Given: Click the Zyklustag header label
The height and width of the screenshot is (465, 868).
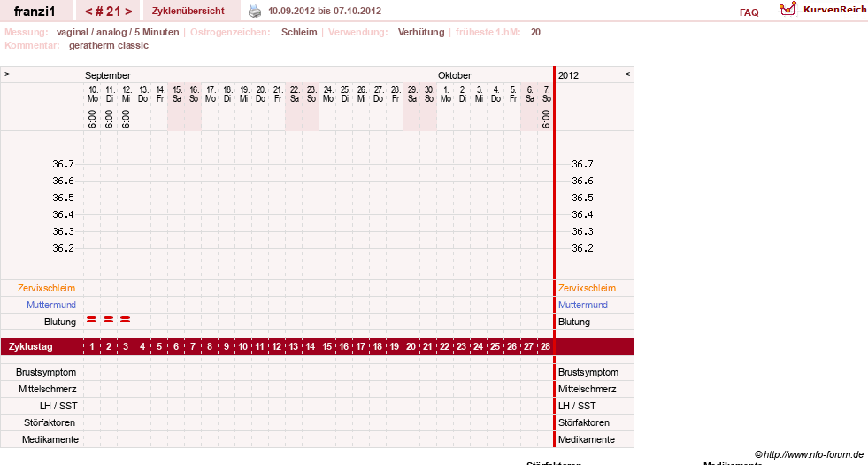Looking at the screenshot, I should [31, 346].
